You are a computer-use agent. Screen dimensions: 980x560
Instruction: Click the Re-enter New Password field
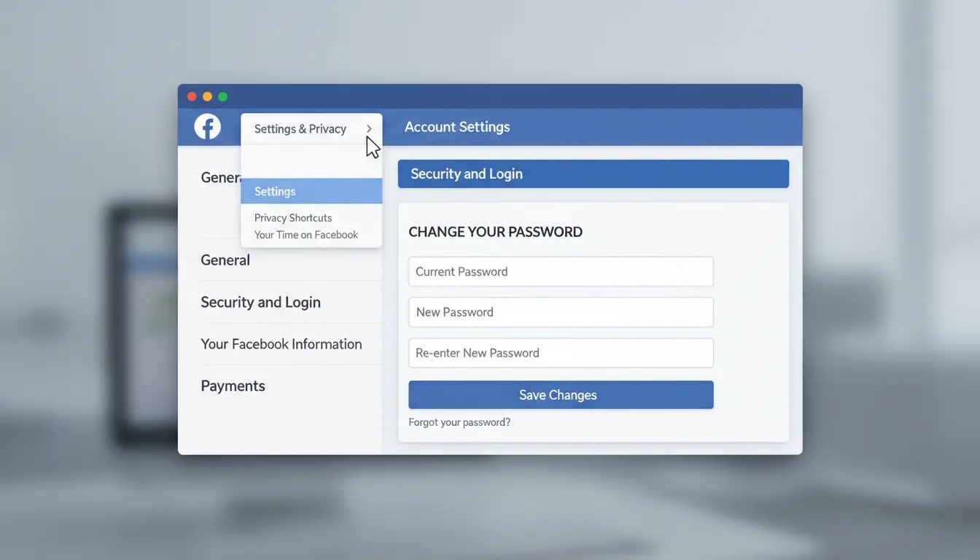click(561, 353)
